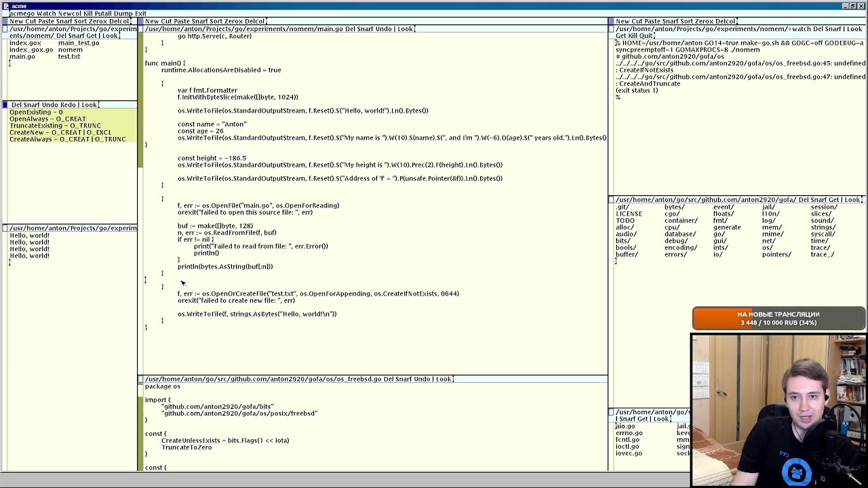Click the layout box of the bottom-right file list window

click(x=611, y=411)
